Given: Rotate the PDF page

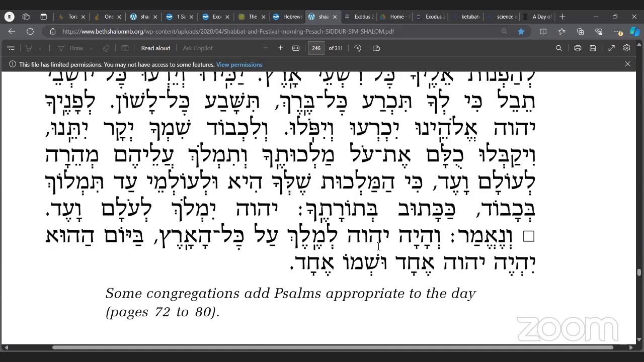Looking at the screenshot, I should (x=358, y=48).
